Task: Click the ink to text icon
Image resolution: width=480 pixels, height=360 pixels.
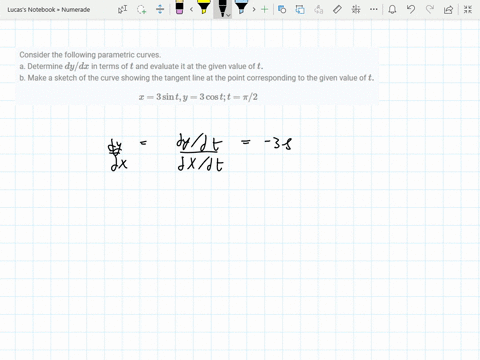Action: [x=318, y=9]
